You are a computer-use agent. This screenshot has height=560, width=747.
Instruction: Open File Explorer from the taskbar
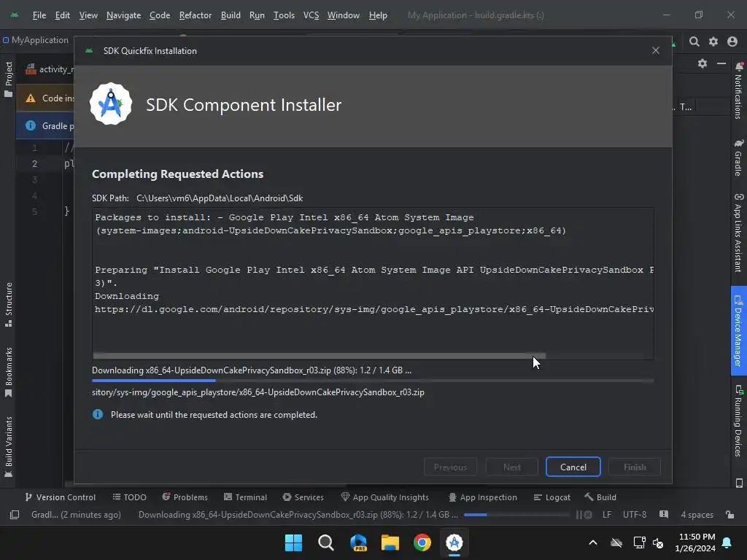click(390, 542)
